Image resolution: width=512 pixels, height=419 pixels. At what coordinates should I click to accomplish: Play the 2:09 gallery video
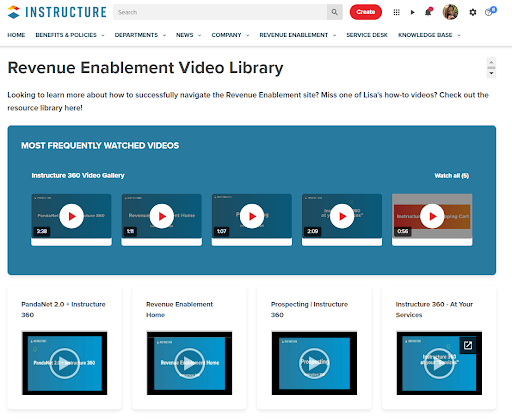[x=342, y=216]
